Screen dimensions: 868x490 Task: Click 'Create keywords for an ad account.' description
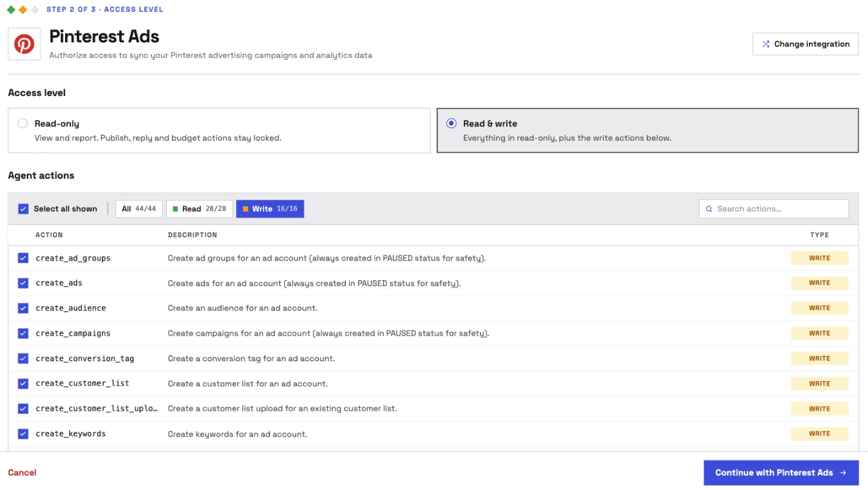point(237,434)
